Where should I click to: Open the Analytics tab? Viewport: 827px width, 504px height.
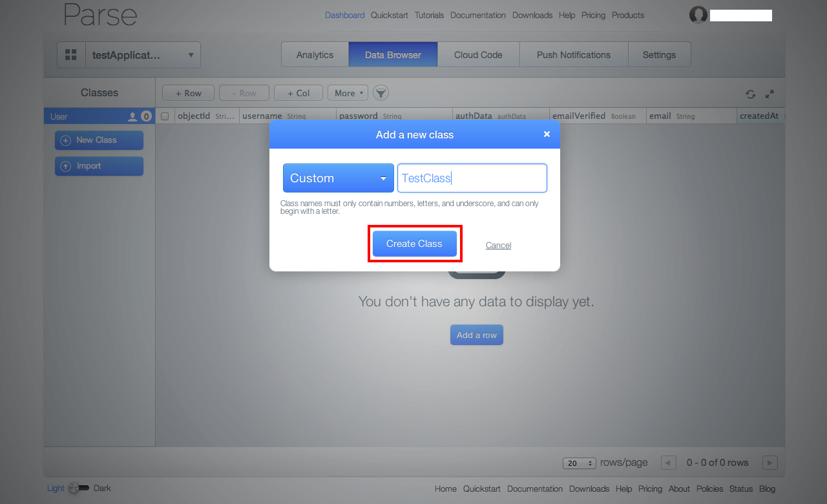(315, 55)
